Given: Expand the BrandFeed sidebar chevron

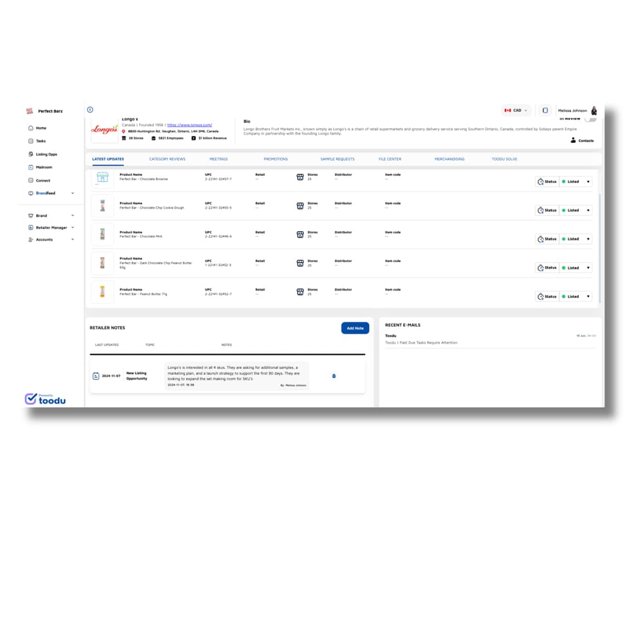Looking at the screenshot, I should coord(73,193).
